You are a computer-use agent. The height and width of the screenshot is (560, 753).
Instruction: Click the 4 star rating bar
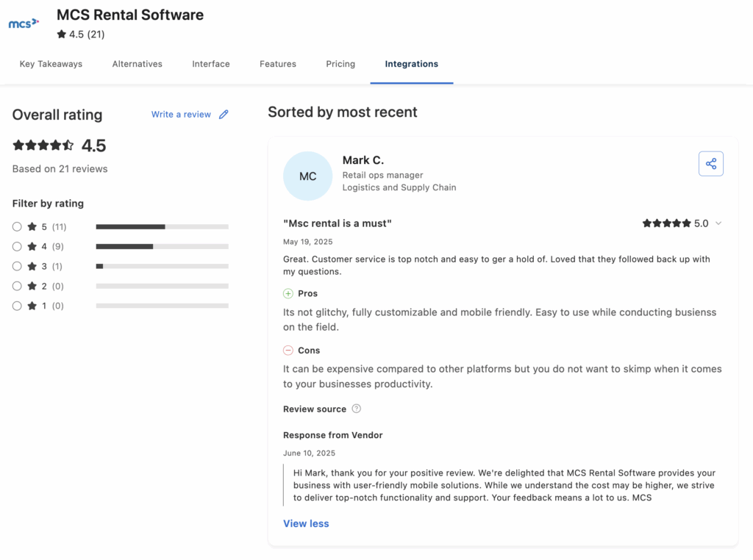coord(163,246)
